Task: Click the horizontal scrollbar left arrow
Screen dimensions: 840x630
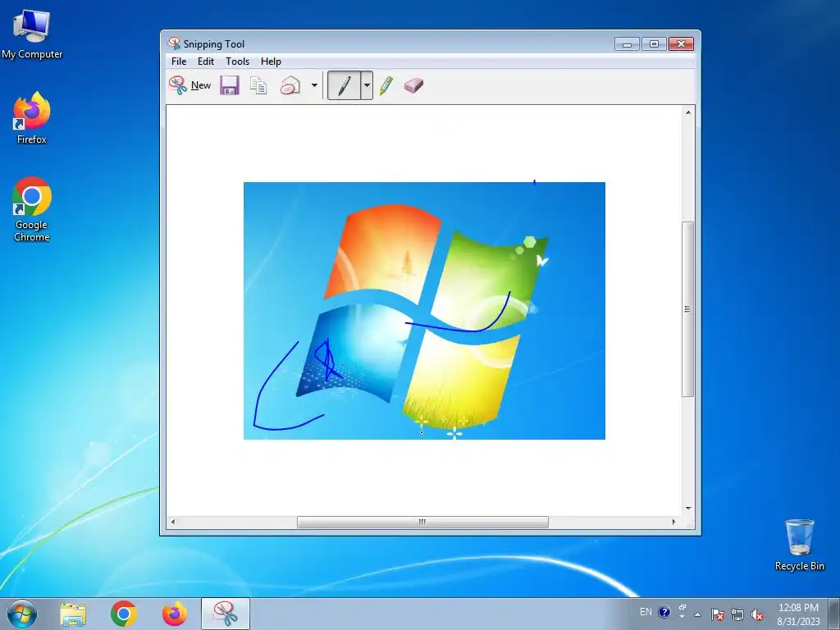Action: 172,522
